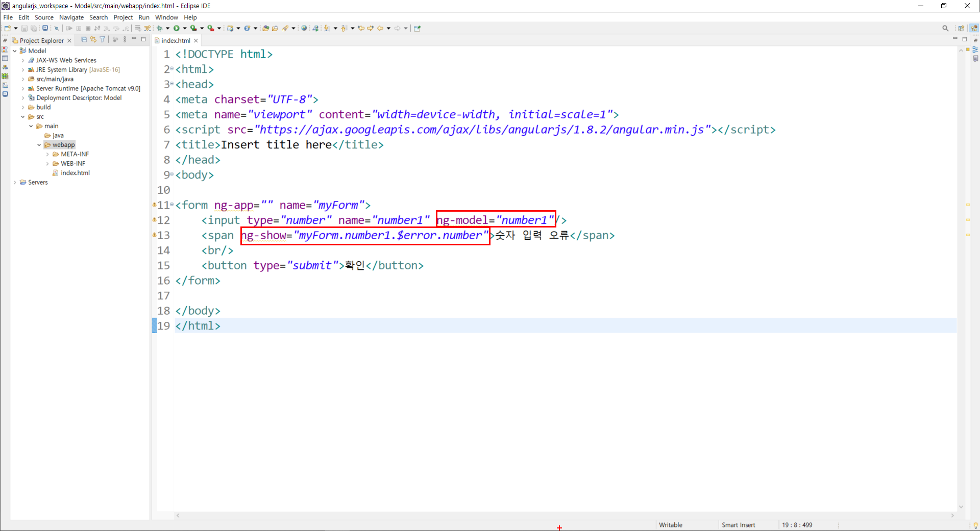The width and height of the screenshot is (980, 531).
Task: Click the Save toolbar icon
Action: 24,28
